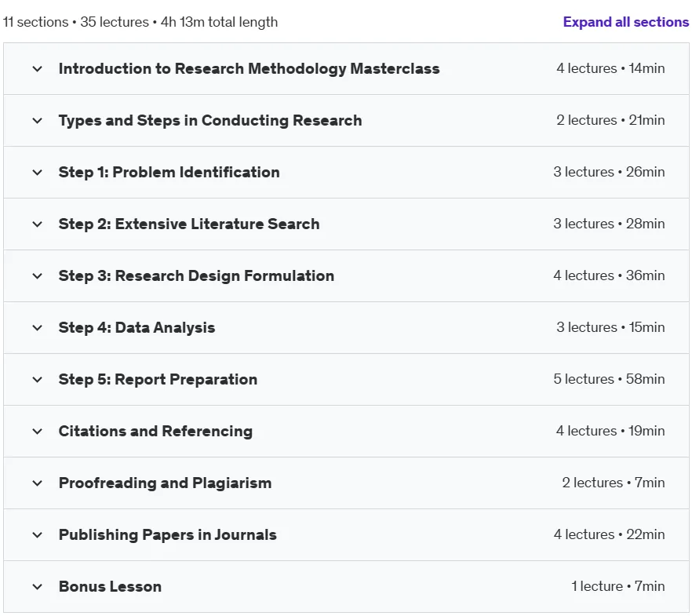Click the 4 lectures • 36min label
The width and height of the screenshot is (692, 616).
(x=609, y=275)
